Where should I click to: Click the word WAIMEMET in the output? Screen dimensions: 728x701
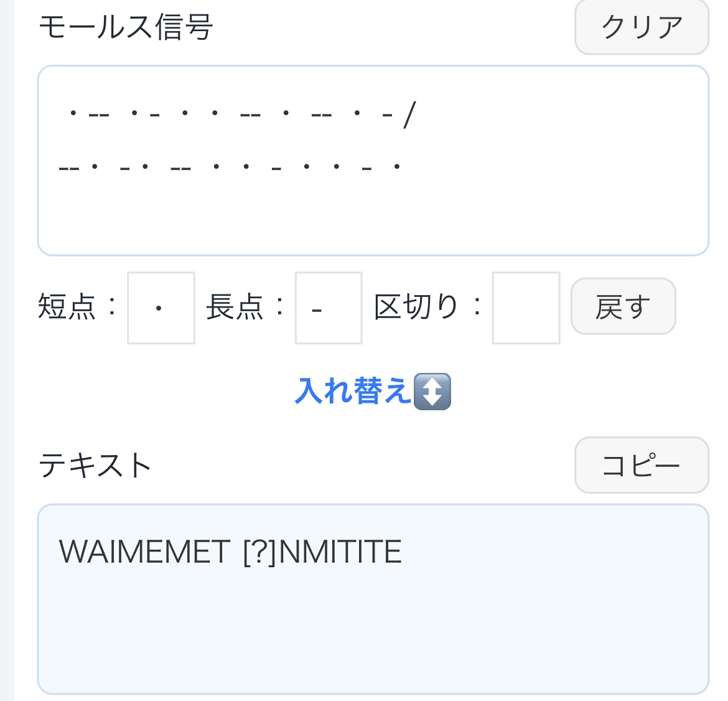click(144, 552)
